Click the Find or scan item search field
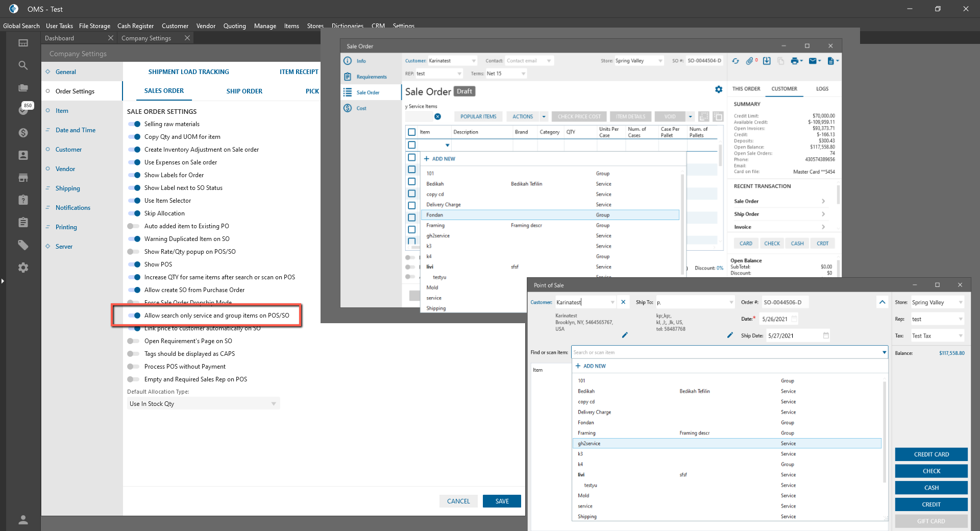Screen dimensions: 980x531 (x=725, y=352)
